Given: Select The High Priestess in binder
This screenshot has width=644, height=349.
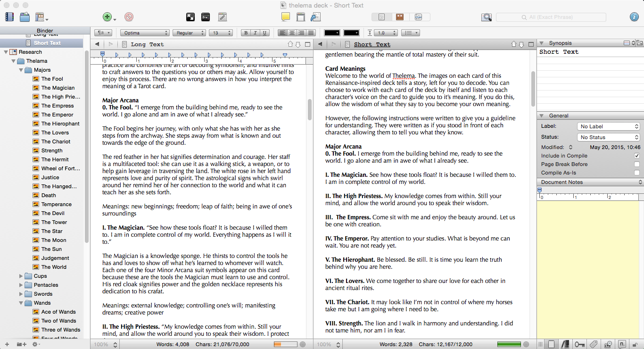Looking at the screenshot, I should tap(61, 97).
